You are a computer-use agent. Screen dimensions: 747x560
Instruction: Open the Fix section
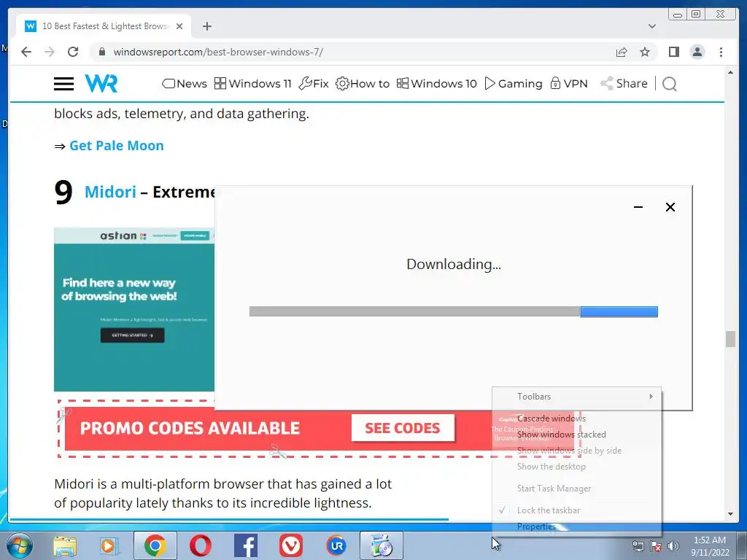(314, 84)
